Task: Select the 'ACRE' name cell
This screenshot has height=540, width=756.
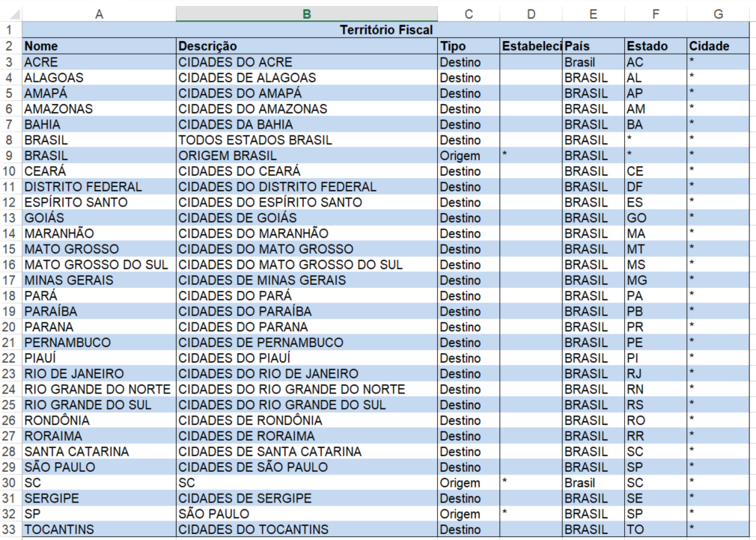Action: (x=99, y=62)
